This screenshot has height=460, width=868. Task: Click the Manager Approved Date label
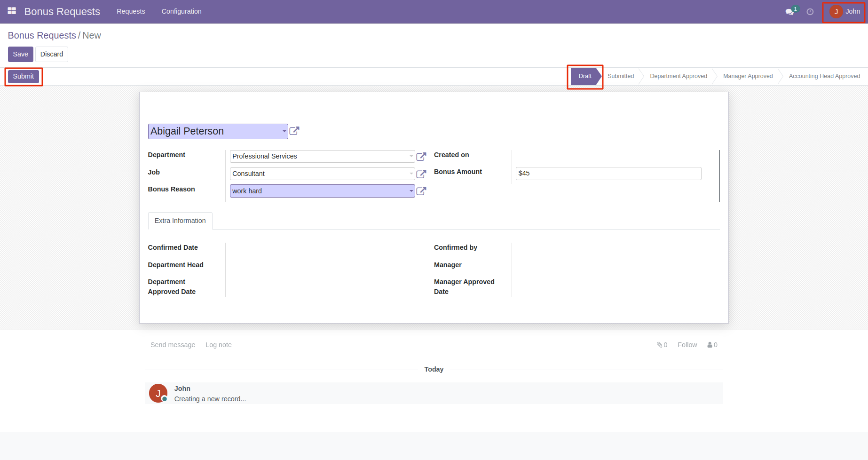coord(464,286)
